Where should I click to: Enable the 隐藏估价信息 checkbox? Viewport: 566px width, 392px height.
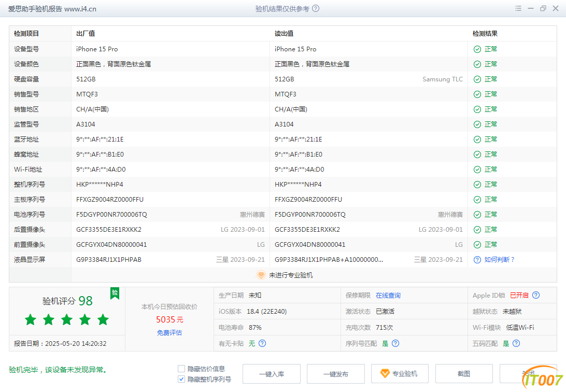coord(181,369)
